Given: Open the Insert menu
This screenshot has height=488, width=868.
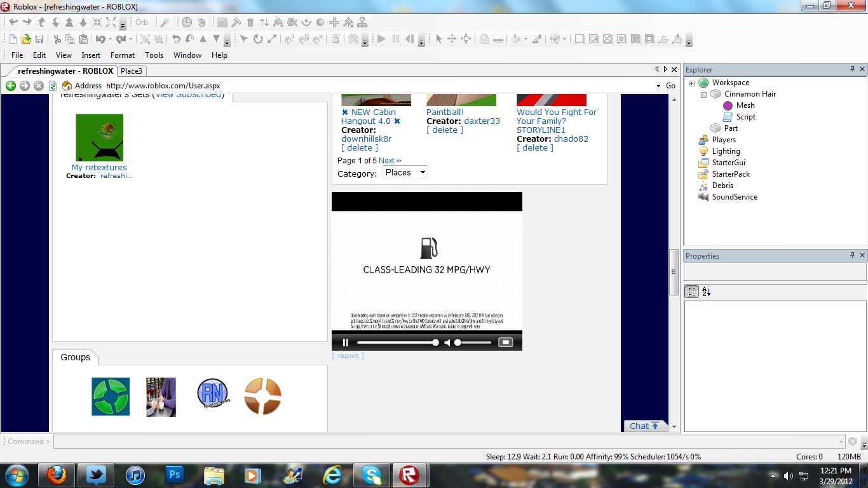Looking at the screenshot, I should coord(91,55).
